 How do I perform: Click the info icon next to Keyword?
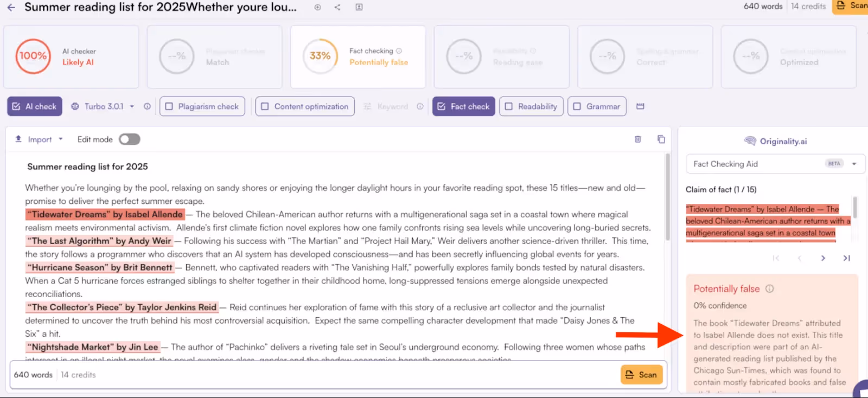click(x=420, y=106)
